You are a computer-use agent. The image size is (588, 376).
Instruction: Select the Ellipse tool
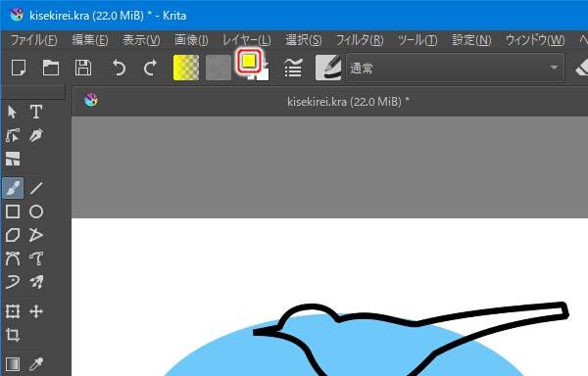click(x=36, y=211)
